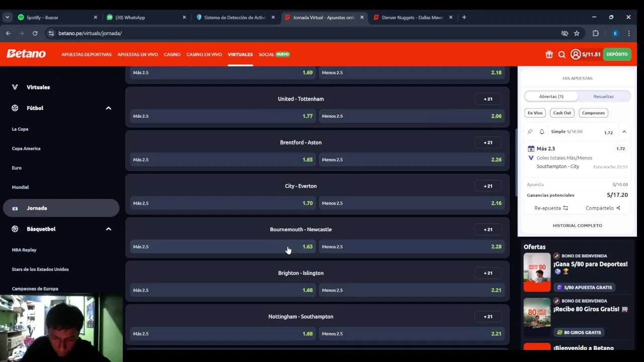Click the Básquetbol ball icon in sidebar

tap(15, 229)
